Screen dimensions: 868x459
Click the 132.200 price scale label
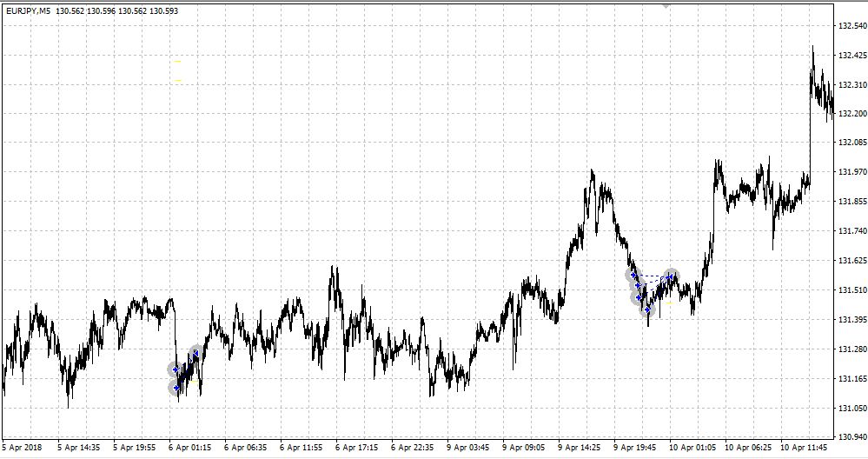pos(852,114)
